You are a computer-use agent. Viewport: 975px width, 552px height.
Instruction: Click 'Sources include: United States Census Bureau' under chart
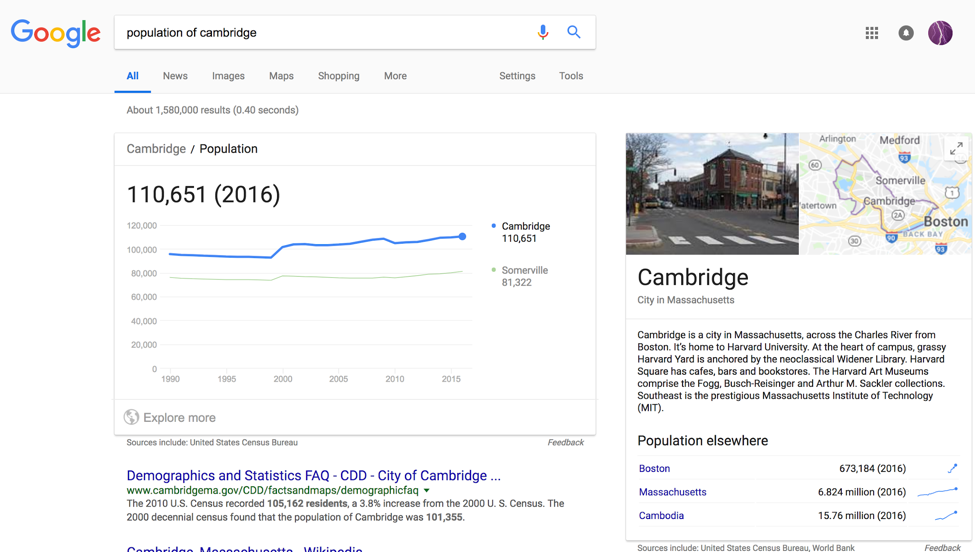point(212,443)
